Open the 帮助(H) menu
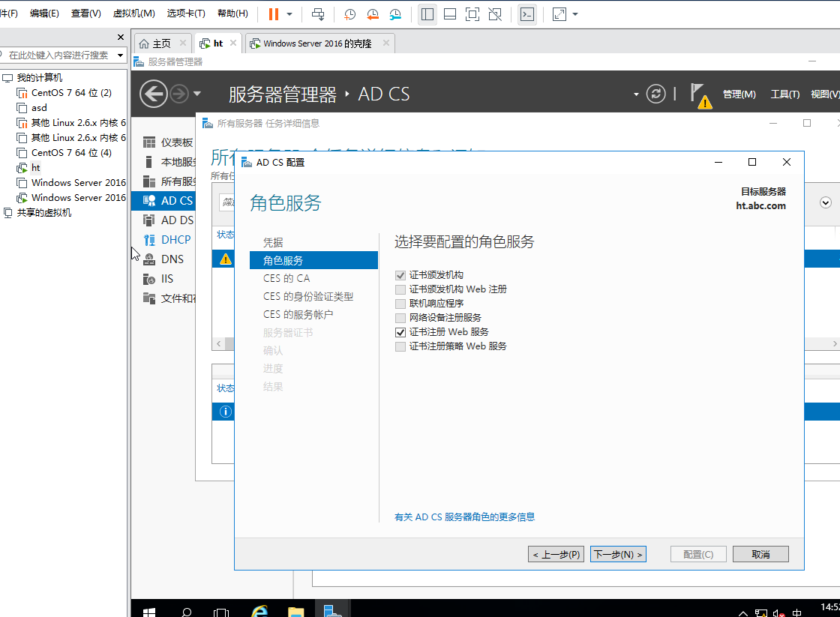840x617 pixels. click(232, 13)
